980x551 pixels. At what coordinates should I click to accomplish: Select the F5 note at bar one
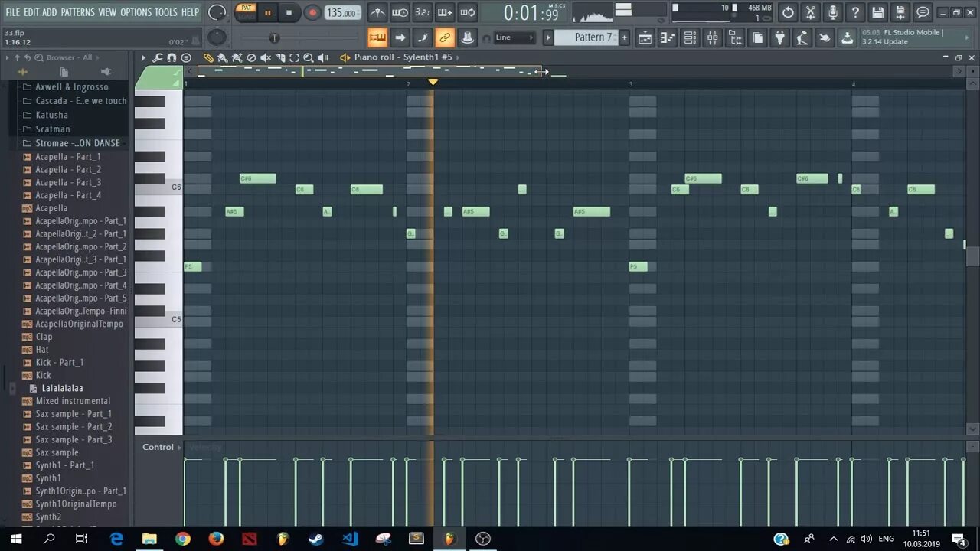193,266
